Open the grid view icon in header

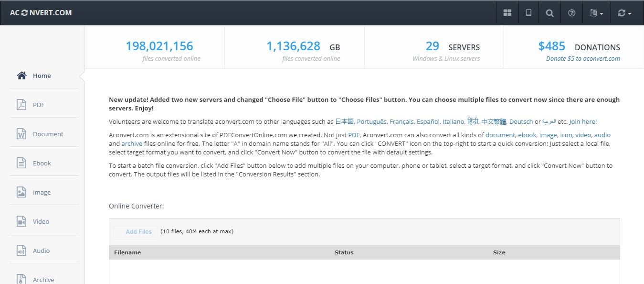click(x=507, y=13)
